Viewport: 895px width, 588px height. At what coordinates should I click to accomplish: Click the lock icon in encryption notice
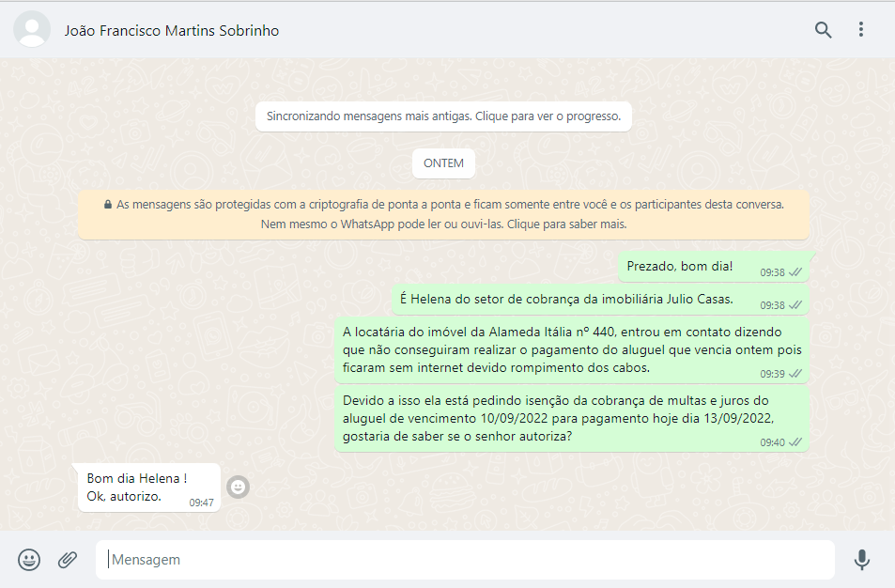pos(108,204)
